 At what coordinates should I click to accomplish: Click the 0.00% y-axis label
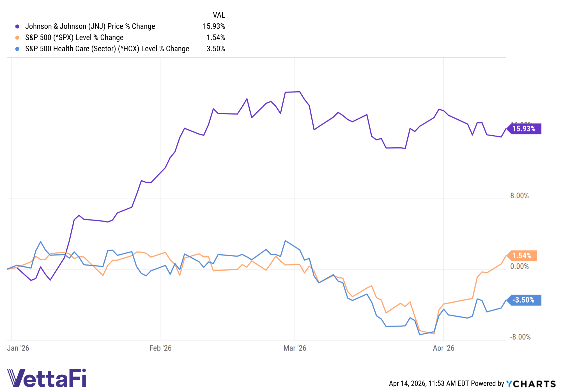click(x=519, y=266)
